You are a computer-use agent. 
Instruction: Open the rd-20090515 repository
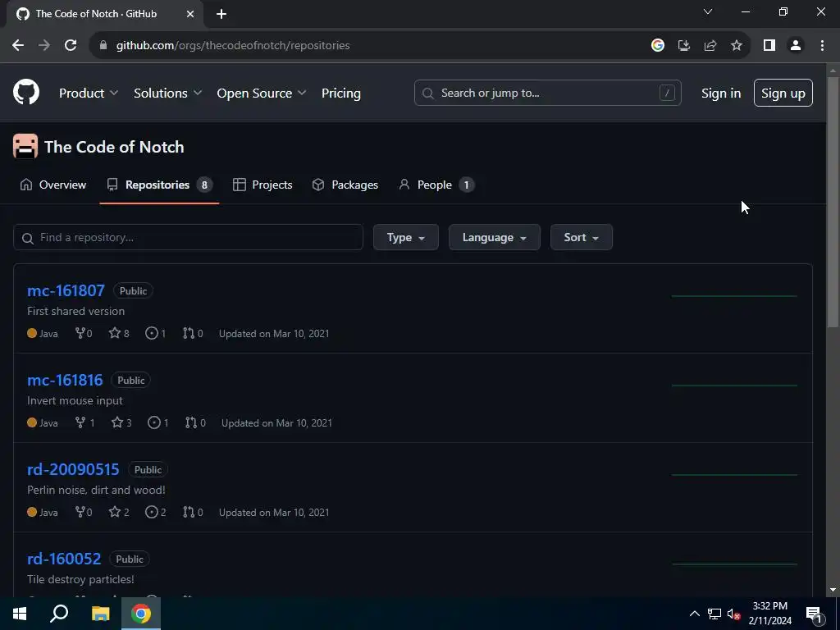[73, 469]
